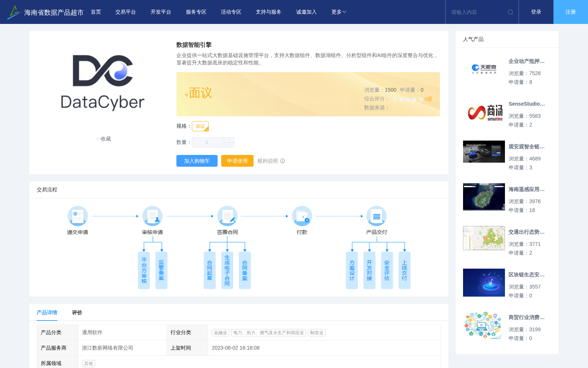Increase quantity with the up arrow

click(x=229, y=140)
